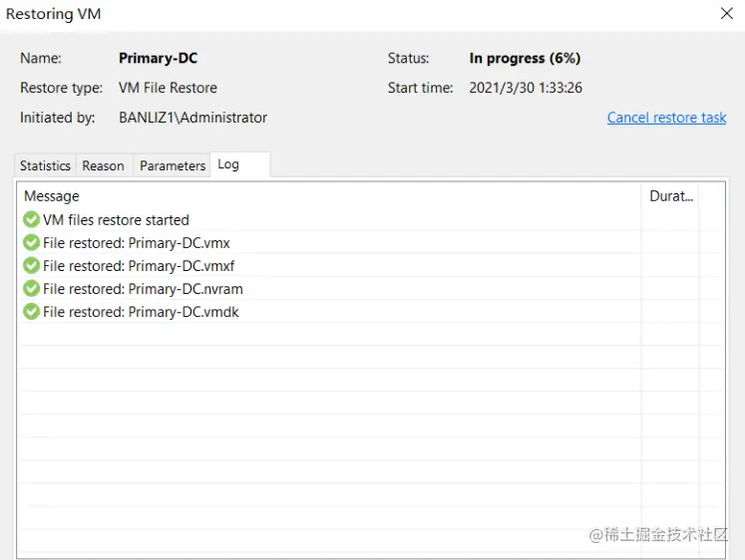Screen dimensions: 745x560
Task: Select the 'File restored: Primary-DC.vmdk' row
Action: tap(371, 312)
